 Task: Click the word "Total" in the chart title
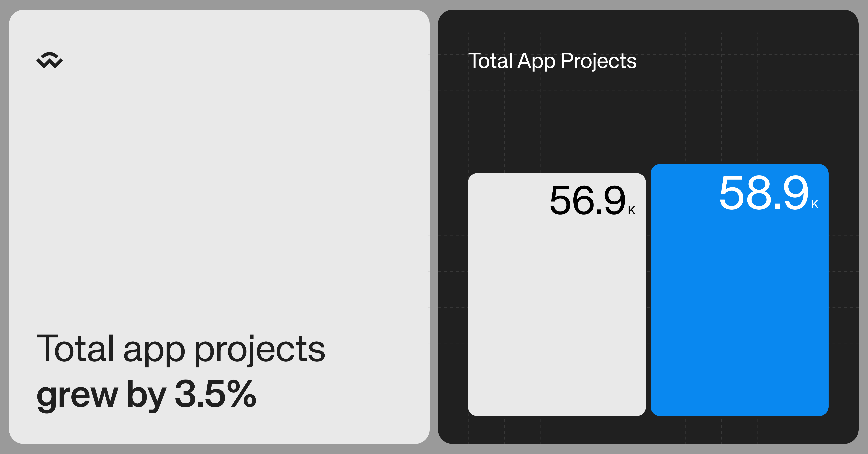[x=490, y=61]
